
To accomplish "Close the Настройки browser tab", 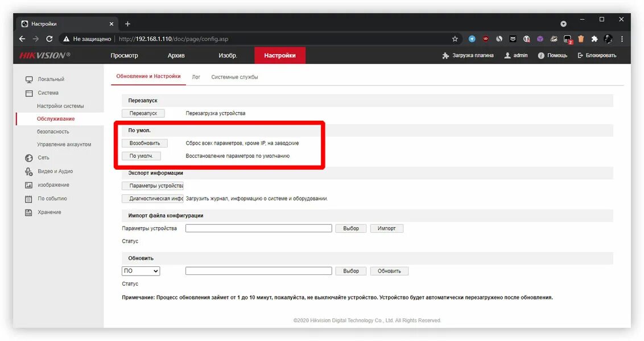I will click(x=112, y=24).
